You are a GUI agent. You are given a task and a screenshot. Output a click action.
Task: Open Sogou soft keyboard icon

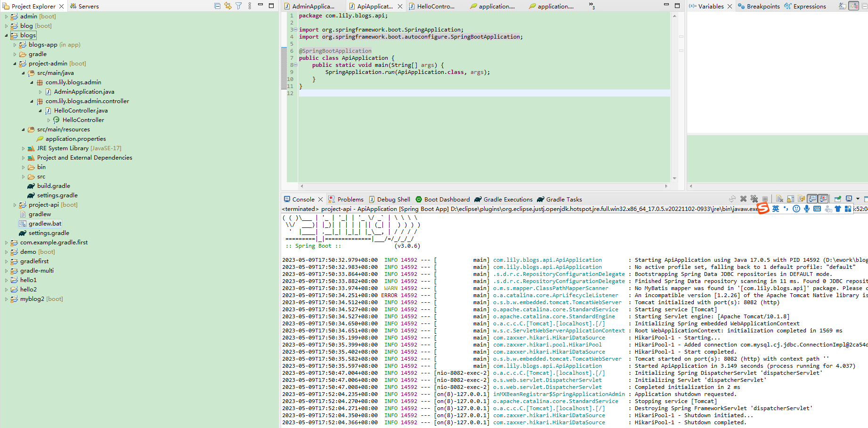817,209
